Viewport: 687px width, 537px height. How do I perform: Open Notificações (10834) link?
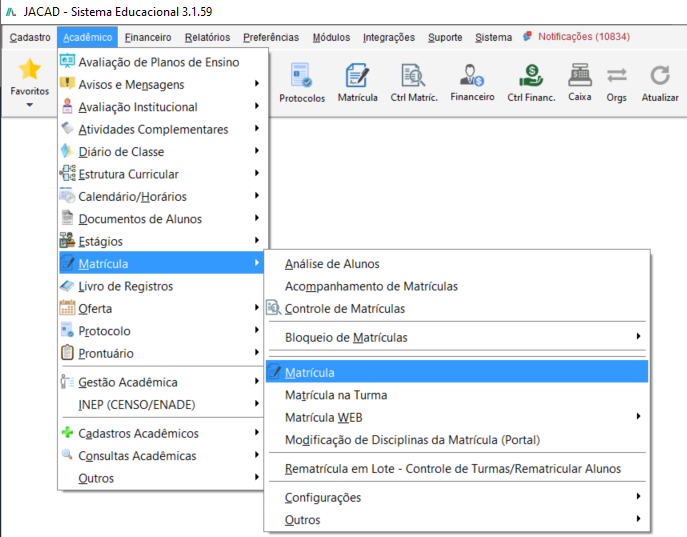(584, 36)
